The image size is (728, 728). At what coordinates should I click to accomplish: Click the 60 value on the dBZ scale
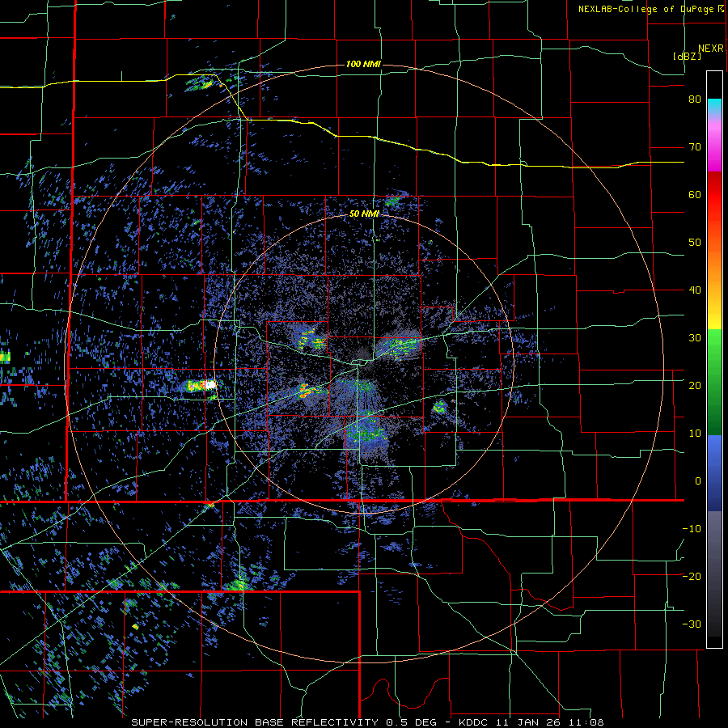(695, 194)
